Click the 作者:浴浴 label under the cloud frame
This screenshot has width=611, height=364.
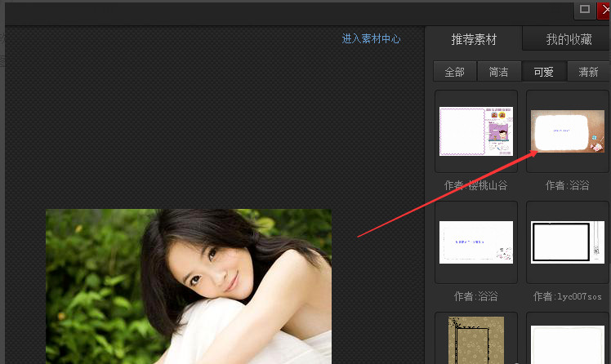point(568,185)
